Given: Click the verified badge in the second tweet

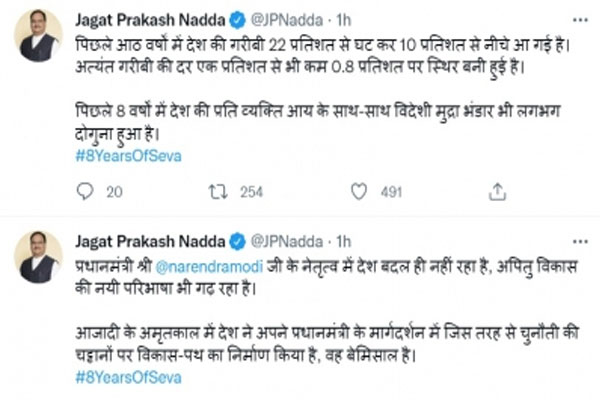Looking at the screenshot, I should point(238,242).
